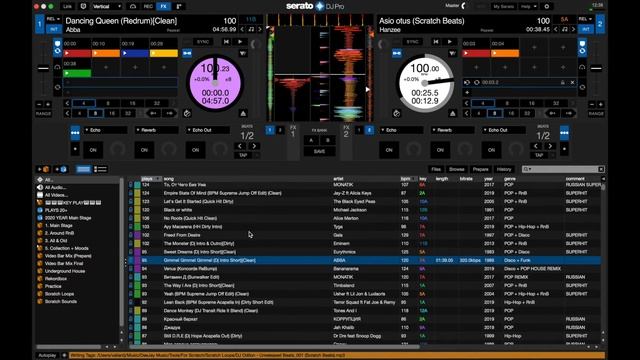The image size is (640, 360).
Task: Jump to previous track on deck 2
Action: pos(436,42)
